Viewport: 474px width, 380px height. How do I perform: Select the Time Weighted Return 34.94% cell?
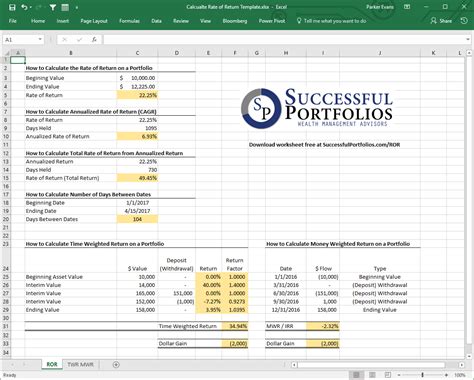(235, 326)
